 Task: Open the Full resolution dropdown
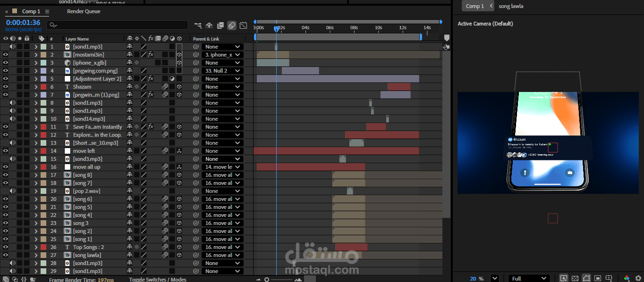click(529, 278)
